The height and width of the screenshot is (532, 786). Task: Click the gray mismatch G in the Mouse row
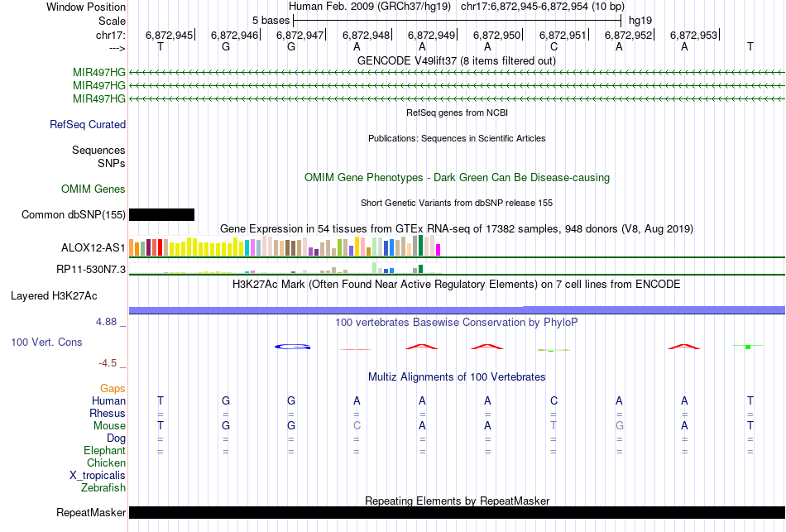point(619,426)
